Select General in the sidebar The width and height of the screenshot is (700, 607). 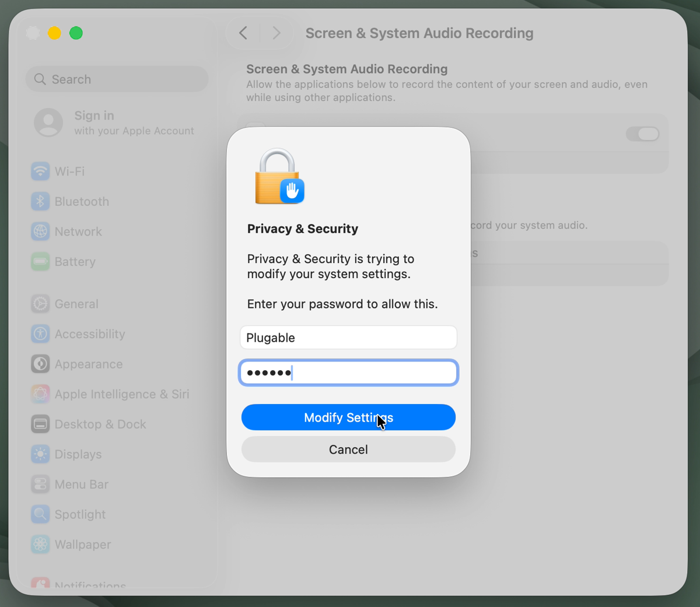pyautogui.click(x=76, y=304)
